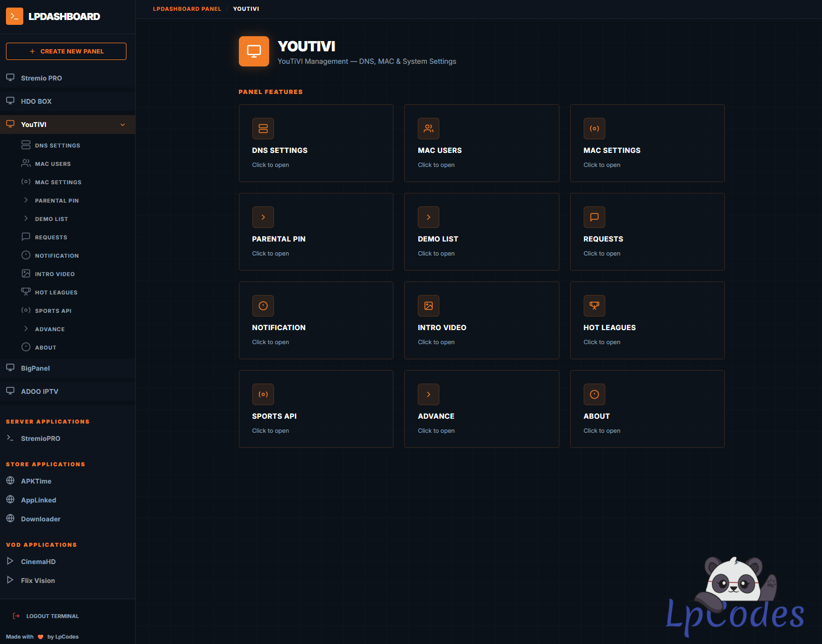Select Stremio PRO panel in sidebar
Viewport: 822px width, 644px height.
41,78
